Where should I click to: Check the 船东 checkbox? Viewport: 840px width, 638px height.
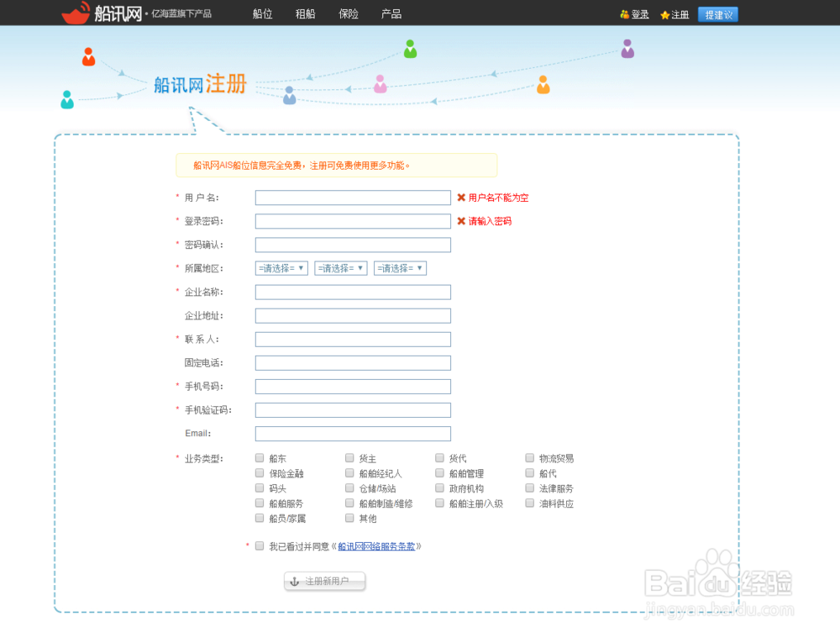point(260,458)
